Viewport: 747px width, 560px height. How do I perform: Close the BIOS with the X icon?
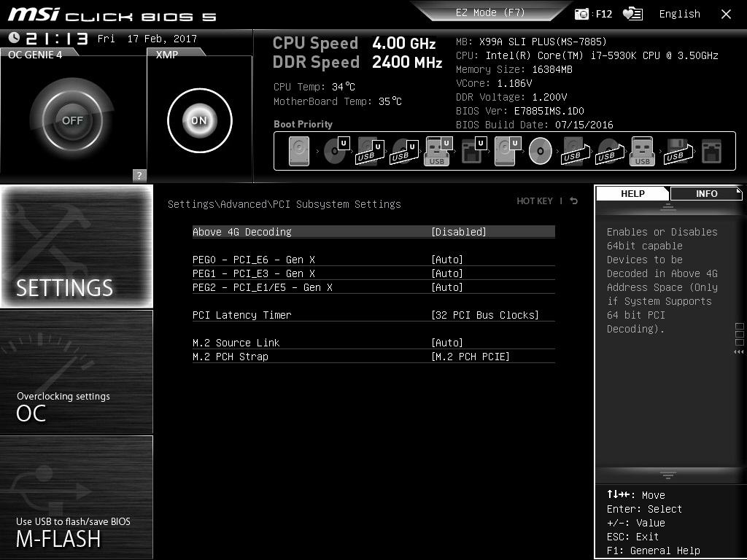tap(726, 15)
